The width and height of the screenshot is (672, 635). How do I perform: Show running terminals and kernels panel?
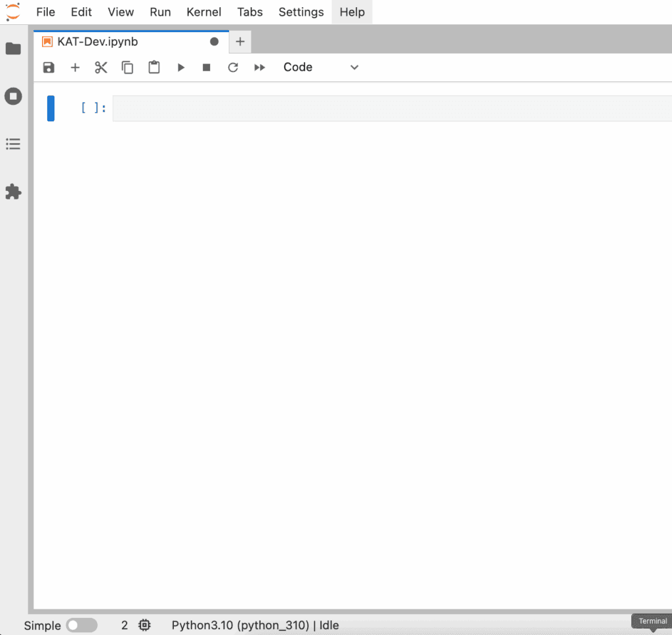pos(13,96)
